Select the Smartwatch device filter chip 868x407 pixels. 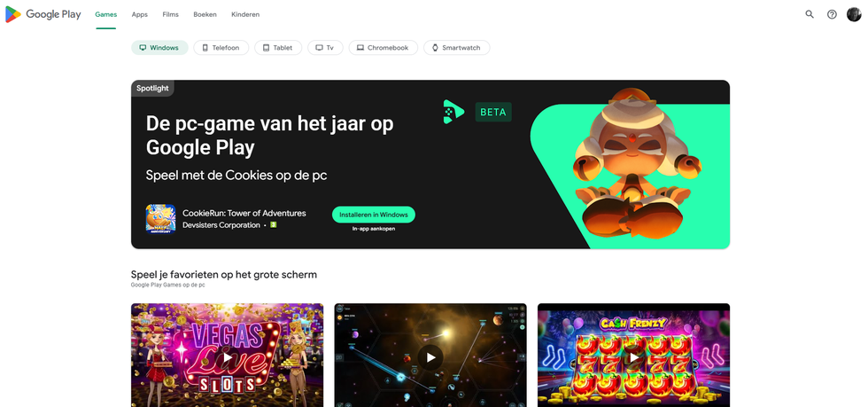tap(457, 48)
